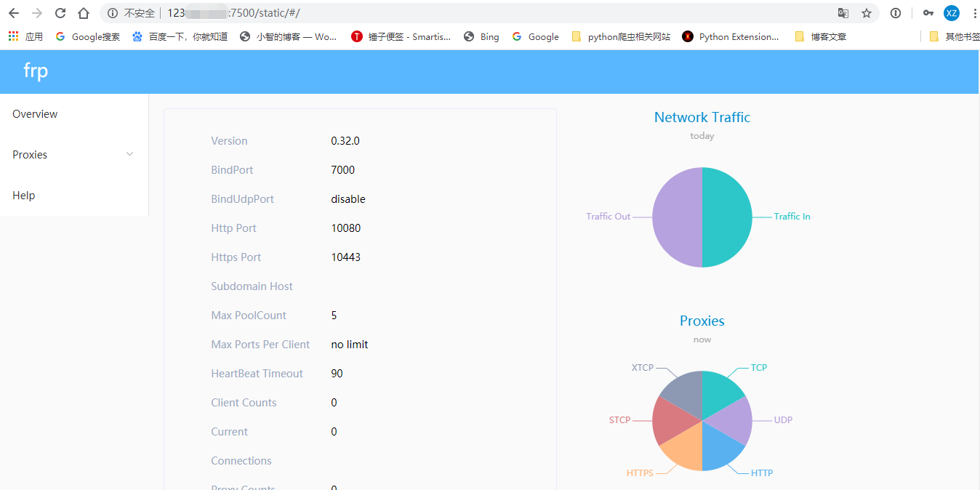980x490 pixels.
Task: Open the XZ profile avatar
Action: [x=952, y=13]
